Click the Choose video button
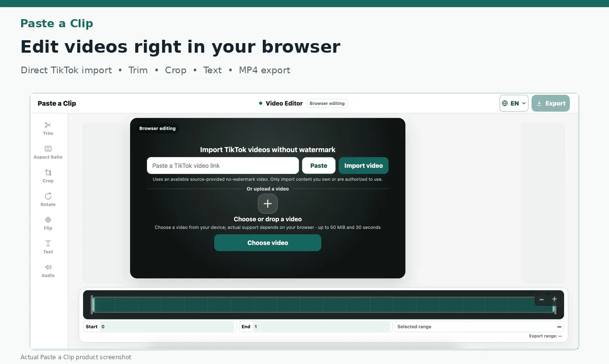This screenshot has height=364, width=609. (268, 243)
